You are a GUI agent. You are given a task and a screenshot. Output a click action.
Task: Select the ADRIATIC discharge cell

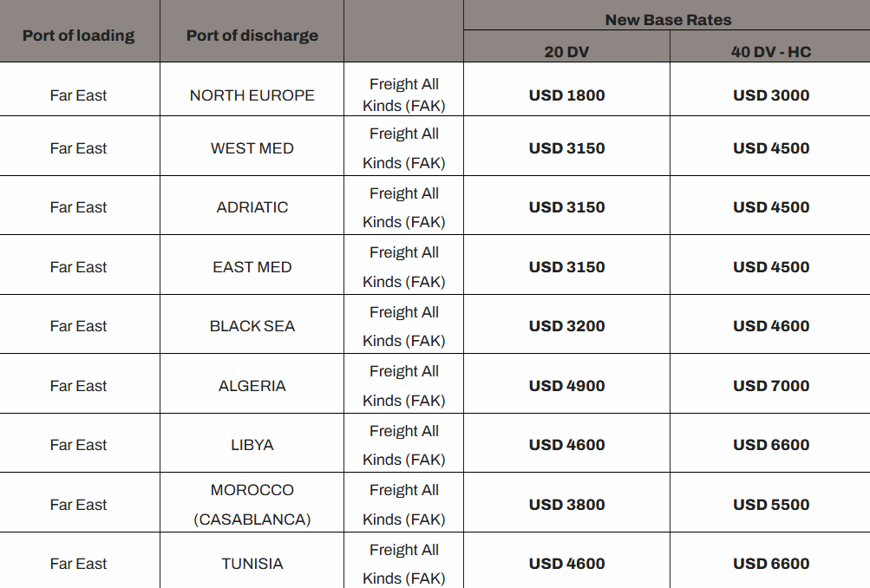click(x=252, y=207)
